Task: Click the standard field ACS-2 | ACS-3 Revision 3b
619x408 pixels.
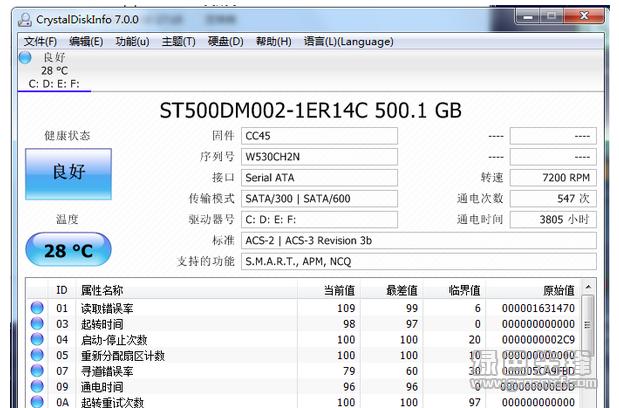Action: [x=419, y=240]
